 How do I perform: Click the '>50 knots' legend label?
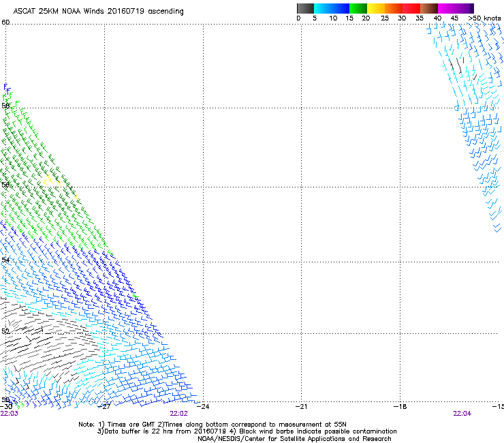[x=484, y=18]
